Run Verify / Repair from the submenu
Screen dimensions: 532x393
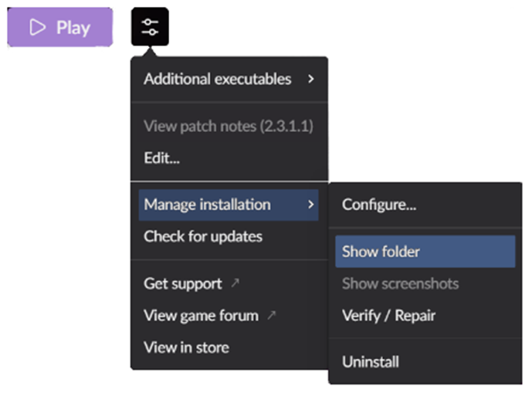click(388, 315)
